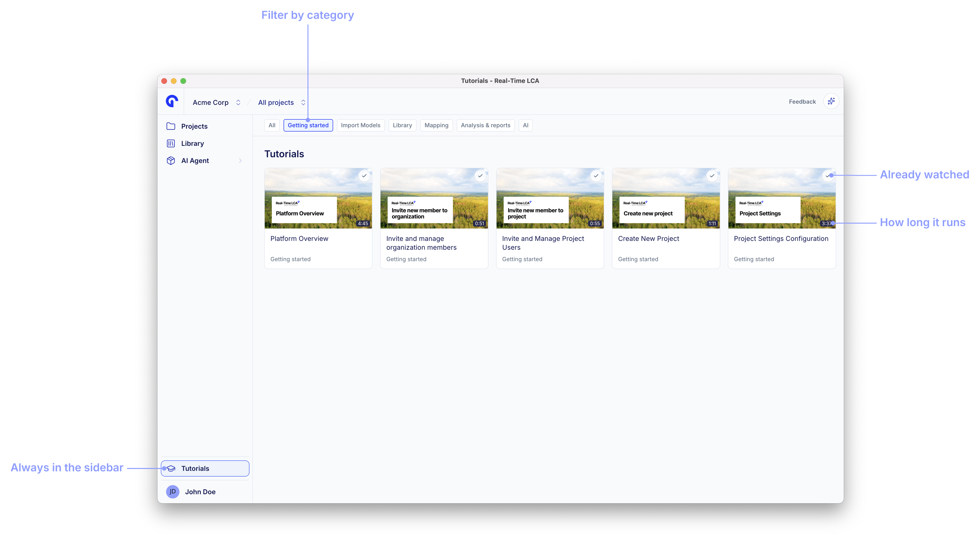Open the Platform Overview tutorial title
This screenshot has width=980, height=549.
pos(299,239)
